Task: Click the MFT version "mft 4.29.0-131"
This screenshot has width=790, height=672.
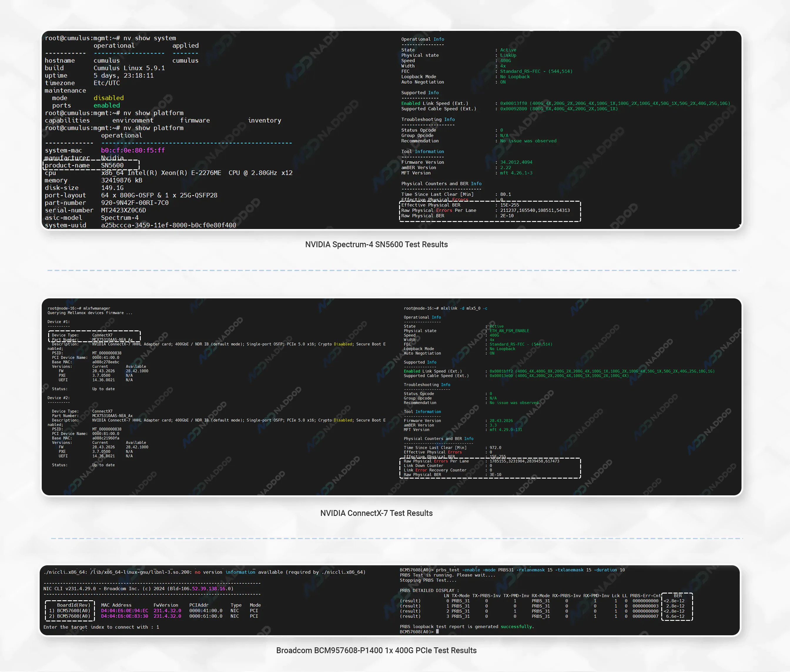Action: click(x=506, y=429)
